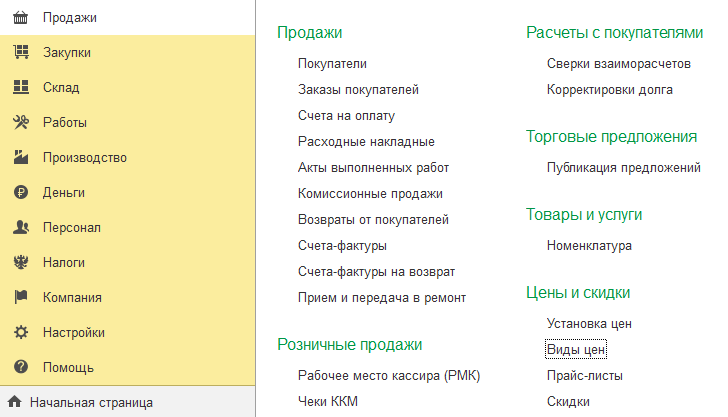Open the Помощь section
Viewport: 728px width, 417px height.
pos(128,367)
